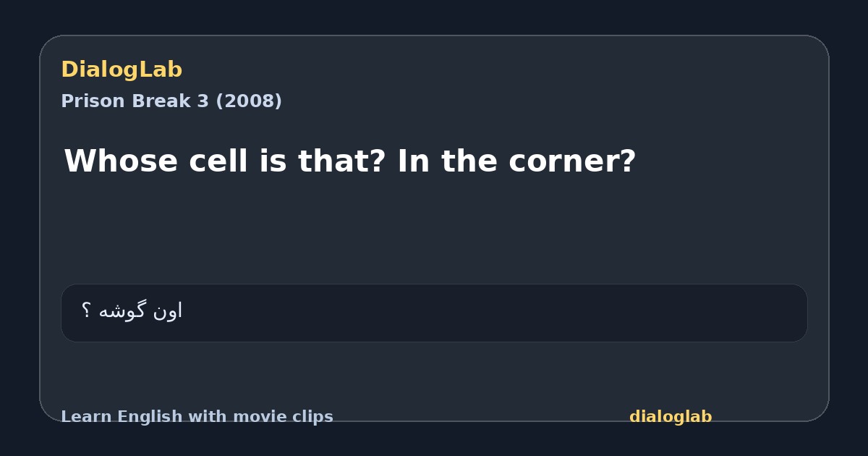Click the Persian question mark "؟"
Image resolution: width=868 pixels, height=456 pixels.
86,311
